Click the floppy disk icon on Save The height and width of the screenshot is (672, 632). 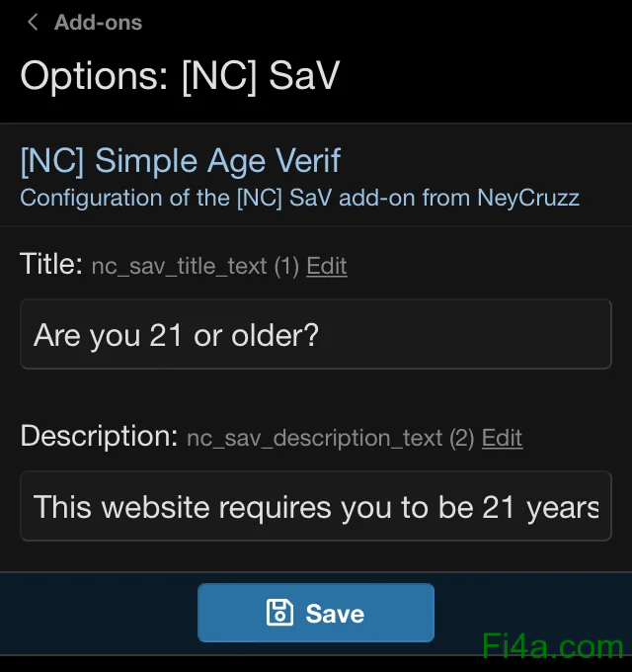pos(280,613)
